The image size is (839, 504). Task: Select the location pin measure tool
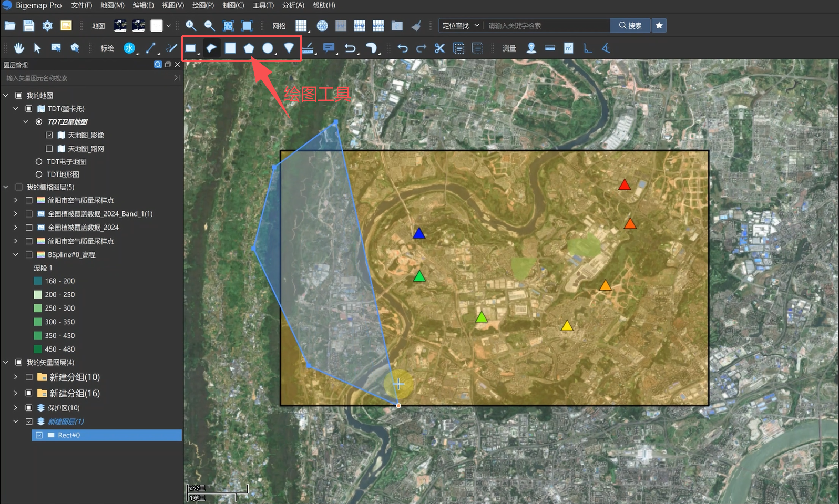click(x=531, y=48)
